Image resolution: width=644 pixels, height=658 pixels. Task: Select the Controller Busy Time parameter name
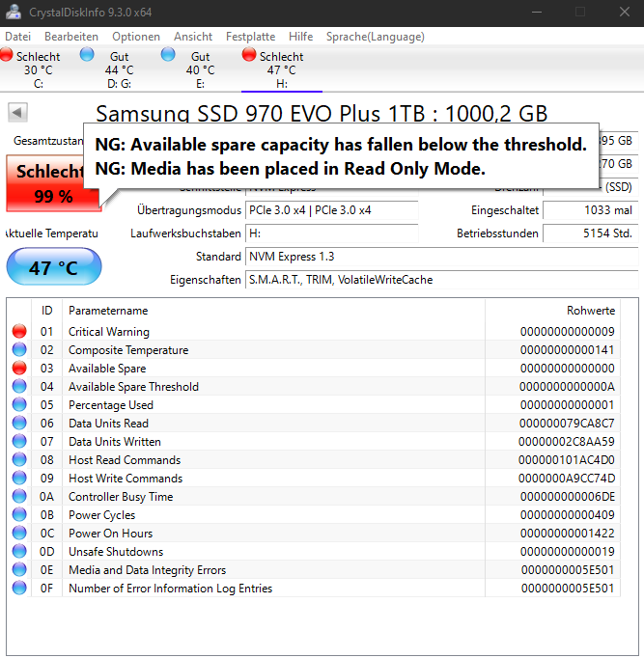point(121,497)
